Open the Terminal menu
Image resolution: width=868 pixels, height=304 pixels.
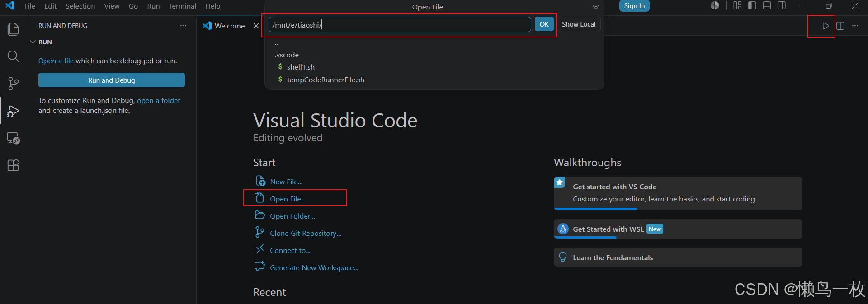(182, 6)
